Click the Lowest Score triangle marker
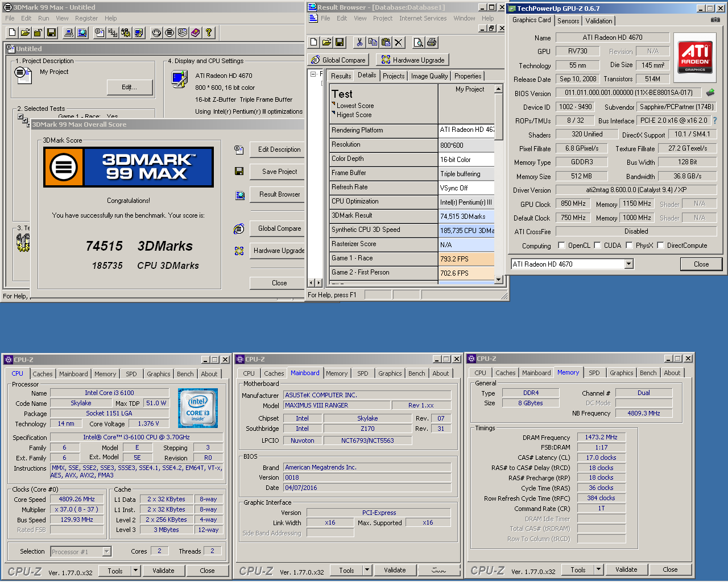This screenshot has width=728, height=582. click(333, 104)
